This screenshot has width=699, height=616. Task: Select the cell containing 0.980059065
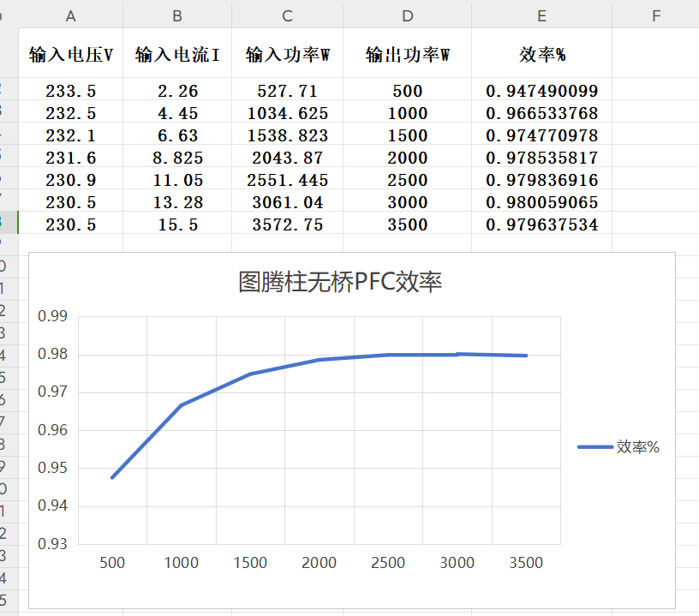pyautogui.click(x=541, y=203)
